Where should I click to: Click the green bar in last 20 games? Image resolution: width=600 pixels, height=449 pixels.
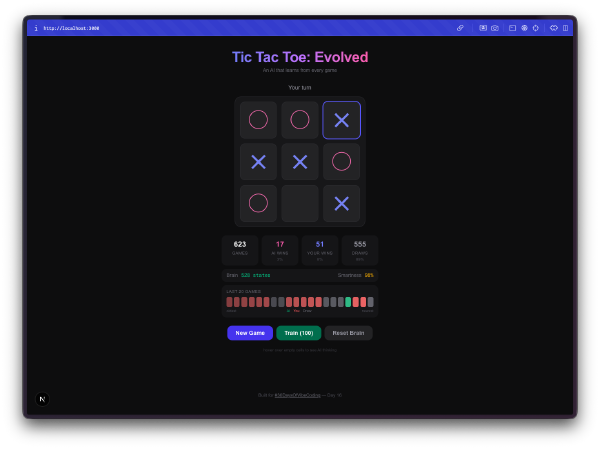pyautogui.click(x=348, y=302)
